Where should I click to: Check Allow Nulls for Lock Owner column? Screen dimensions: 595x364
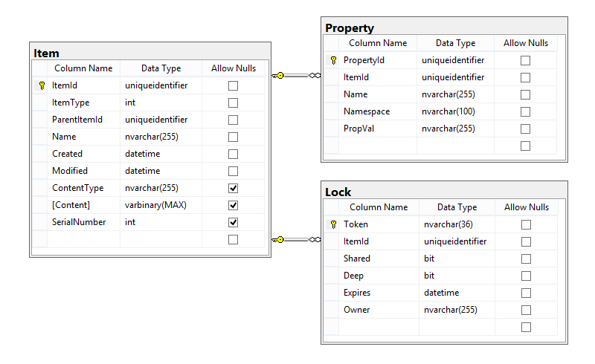coord(526,310)
